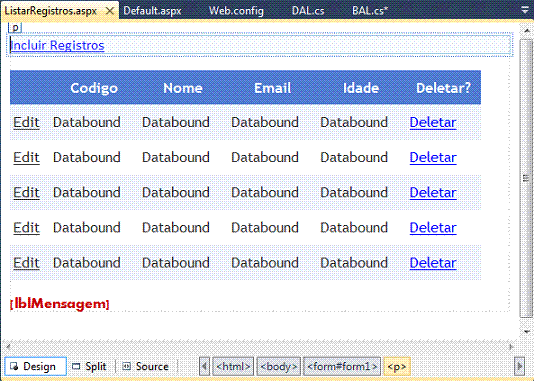Screen dimensions: 534x381
Task: Click Edit in the first grid row
Action: (27, 122)
